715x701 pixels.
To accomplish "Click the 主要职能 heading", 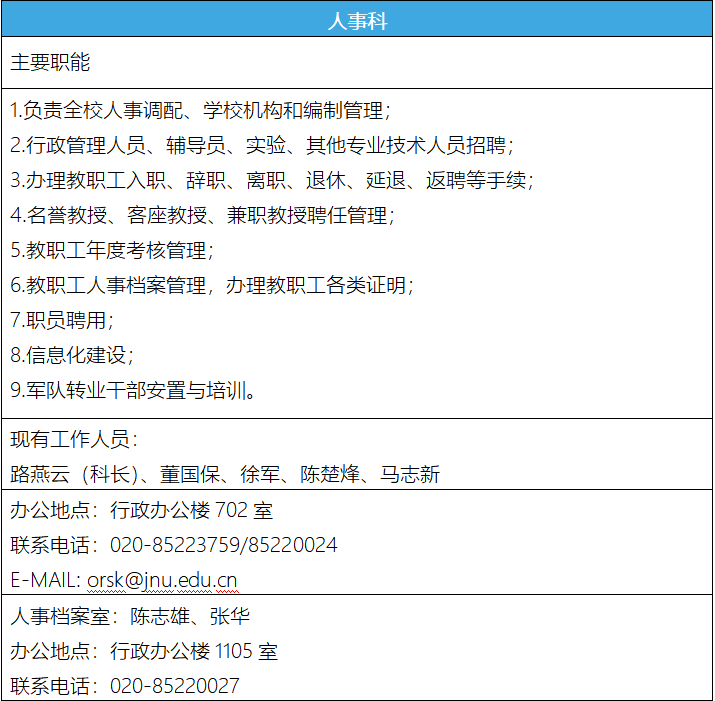I will tap(50, 62).
